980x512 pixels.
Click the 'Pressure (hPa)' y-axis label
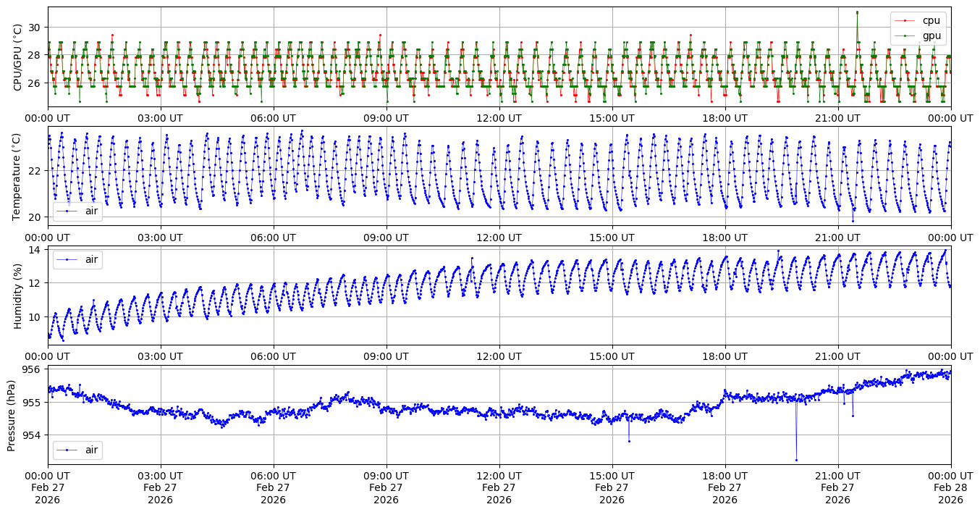[12, 415]
